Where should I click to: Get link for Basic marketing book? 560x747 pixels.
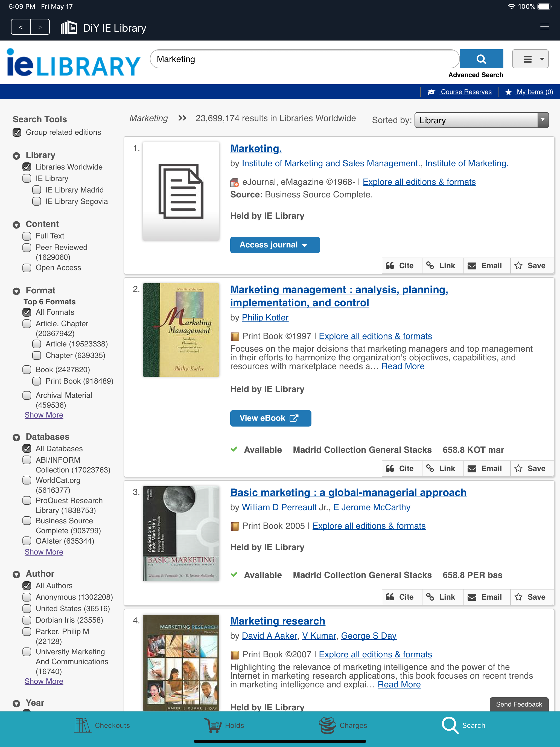click(x=442, y=597)
